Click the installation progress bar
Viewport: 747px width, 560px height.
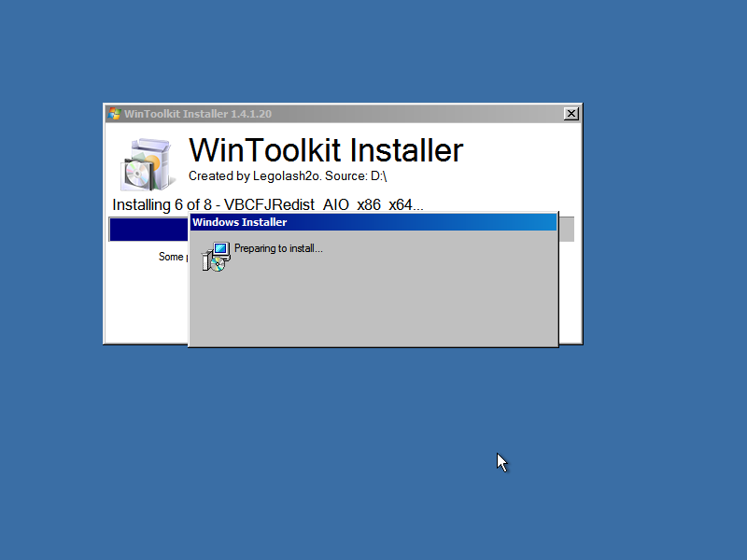pyautogui.click(x=341, y=229)
